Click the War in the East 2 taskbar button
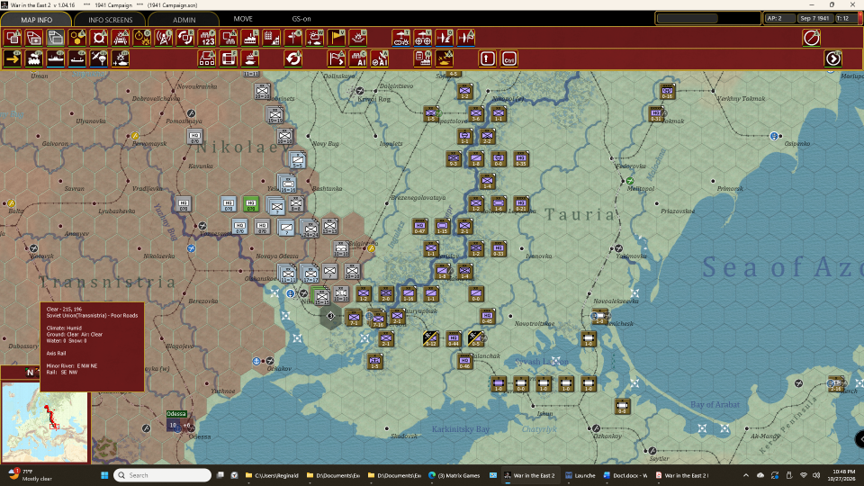The image size is (864, 486). coord(529,475)
